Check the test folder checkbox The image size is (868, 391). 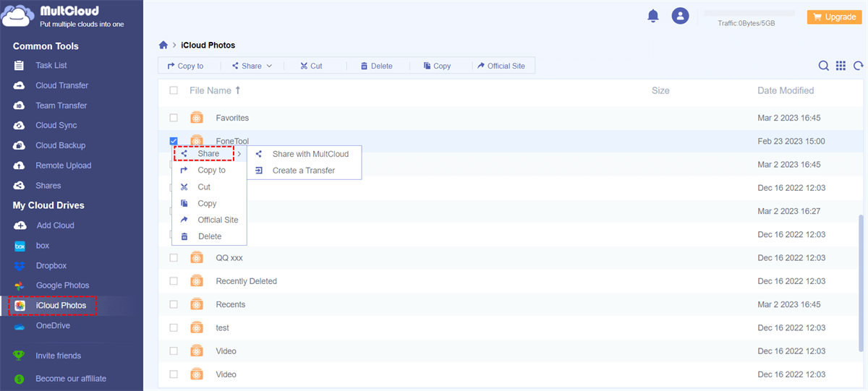point(174,327)
